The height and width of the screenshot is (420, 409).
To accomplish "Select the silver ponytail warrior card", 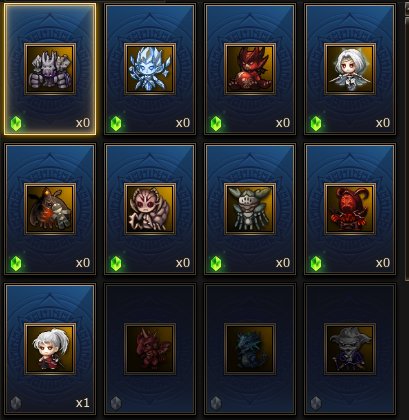I will pos(50,349).
